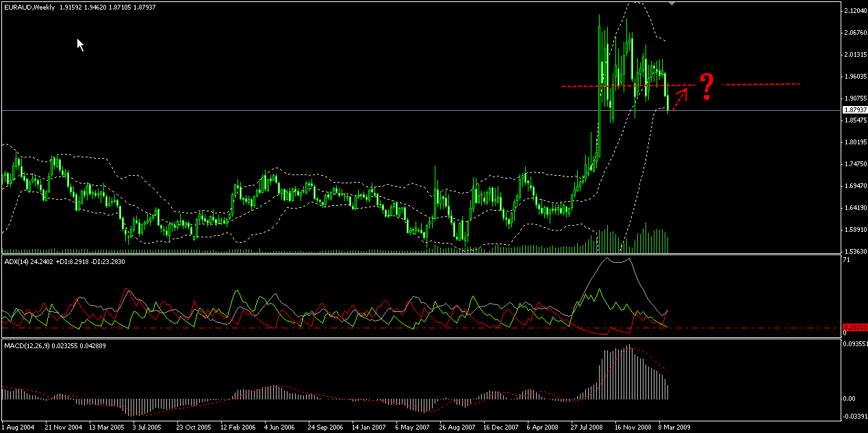
Task: Click the 8 Mar 2009 date label
Action: click(x=674, y=427)
